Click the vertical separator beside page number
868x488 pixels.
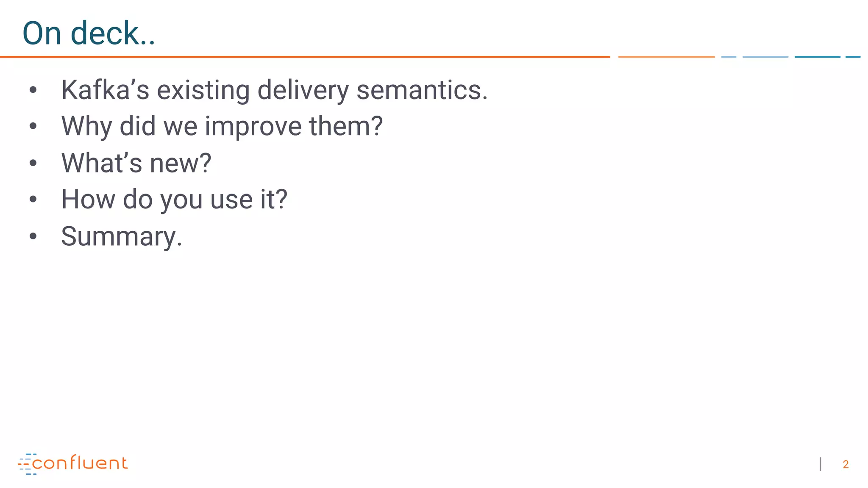coord(821,464)
